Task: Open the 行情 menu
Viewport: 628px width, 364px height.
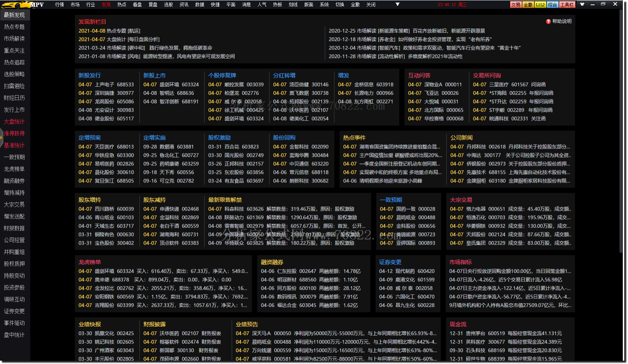Action: click(59, 4)
